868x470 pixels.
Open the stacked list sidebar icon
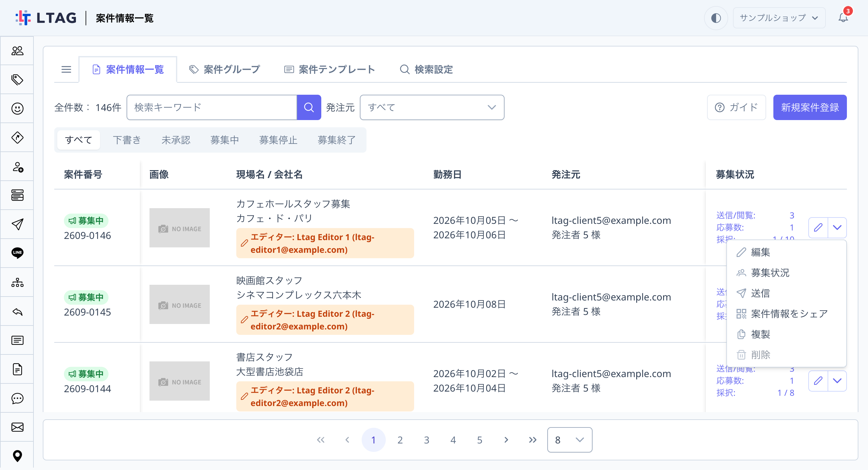tap(17, 195)
